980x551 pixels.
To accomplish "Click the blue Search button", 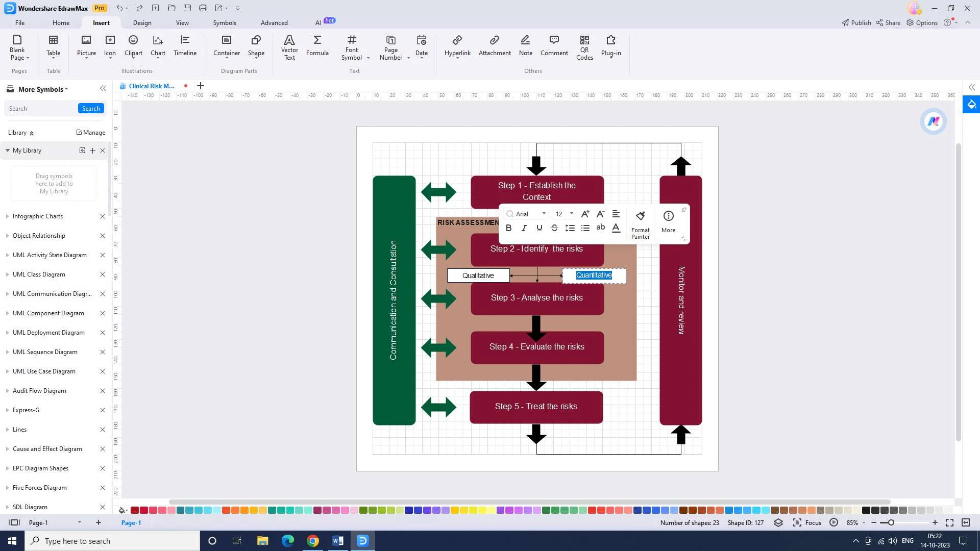I will [x=91, y=109].
